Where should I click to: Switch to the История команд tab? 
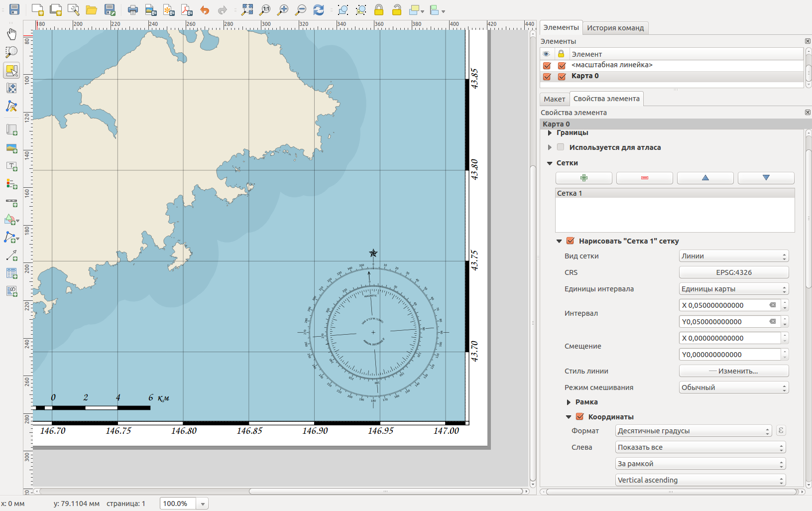click(615, 28)
